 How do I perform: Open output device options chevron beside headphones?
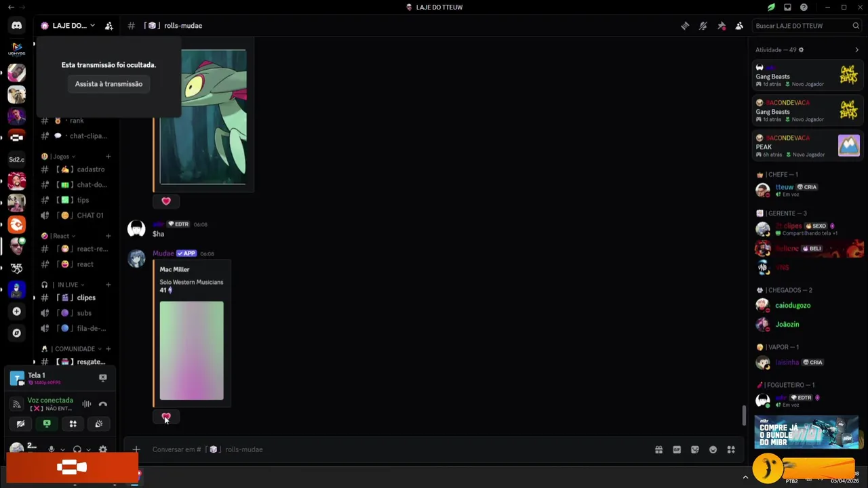point(88,449)
